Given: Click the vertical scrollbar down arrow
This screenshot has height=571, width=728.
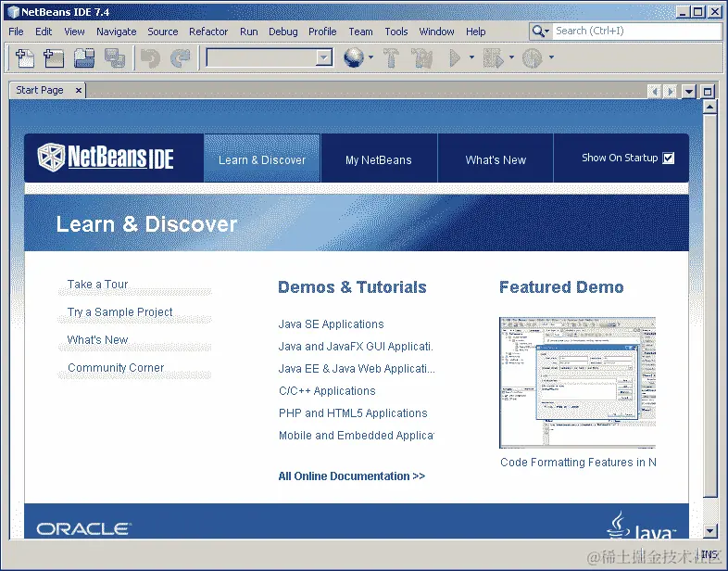Looking at the screenshot, I should 709,530.
